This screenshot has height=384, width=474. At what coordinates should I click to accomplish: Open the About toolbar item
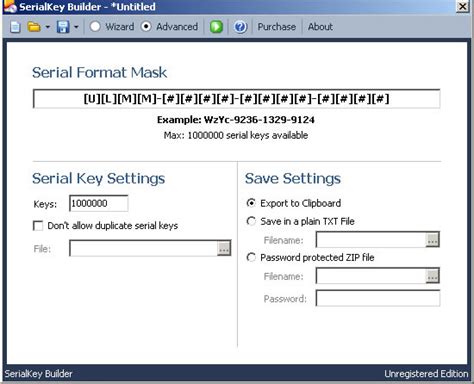point(320,27)
